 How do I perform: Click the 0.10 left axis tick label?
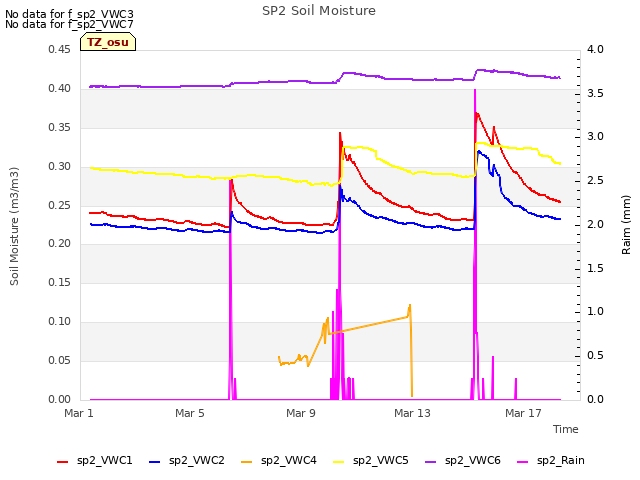click(x=60, y=322)
